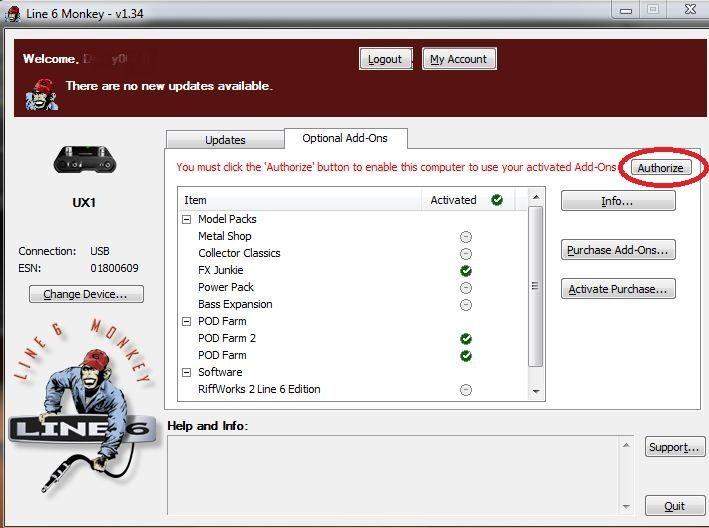
Task: Minimize the Line 6 Monkey window
Action: pyautogui.click(x=626, y=10)
